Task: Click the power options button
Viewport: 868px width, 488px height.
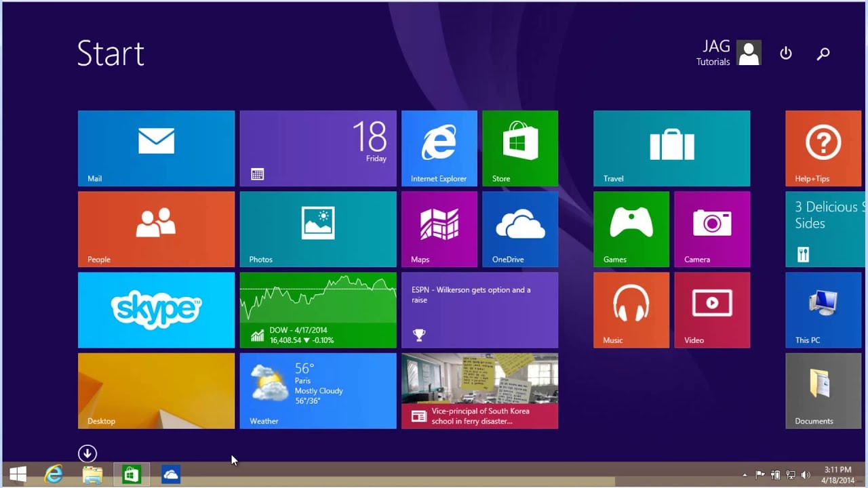Action: click(x=786, y=53)
